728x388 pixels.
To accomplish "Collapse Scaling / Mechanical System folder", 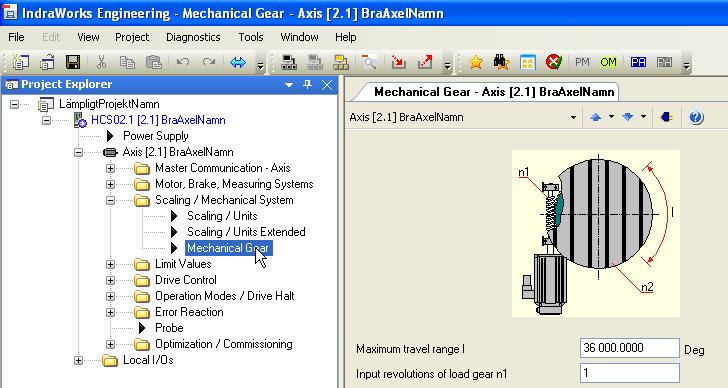I will click(110, 200).
